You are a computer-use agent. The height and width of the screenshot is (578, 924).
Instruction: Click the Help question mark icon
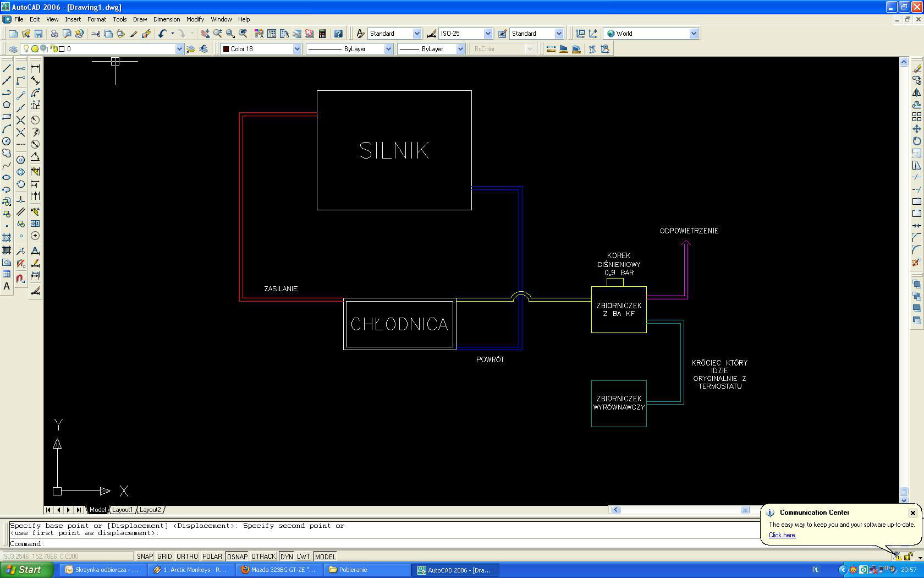tap(338, 34)
